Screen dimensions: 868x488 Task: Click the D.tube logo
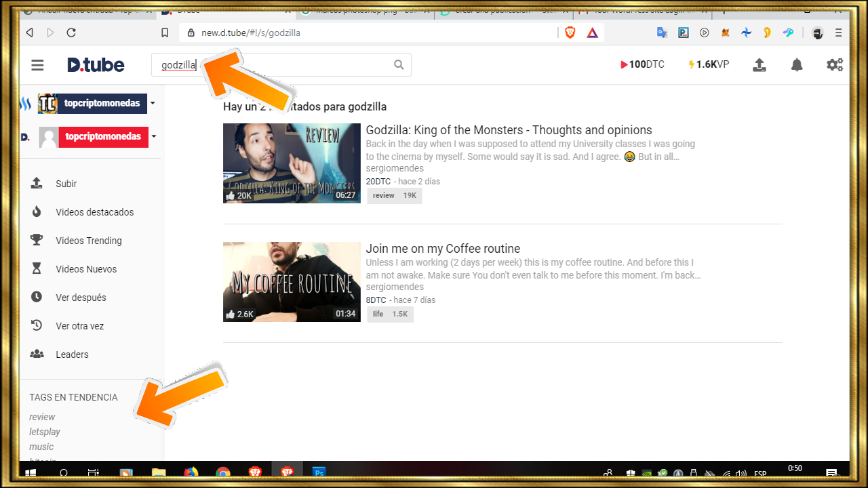coord(96,65)
